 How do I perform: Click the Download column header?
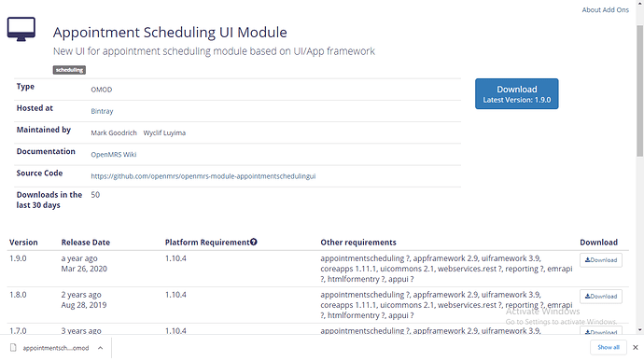click(x=598, y=243)
